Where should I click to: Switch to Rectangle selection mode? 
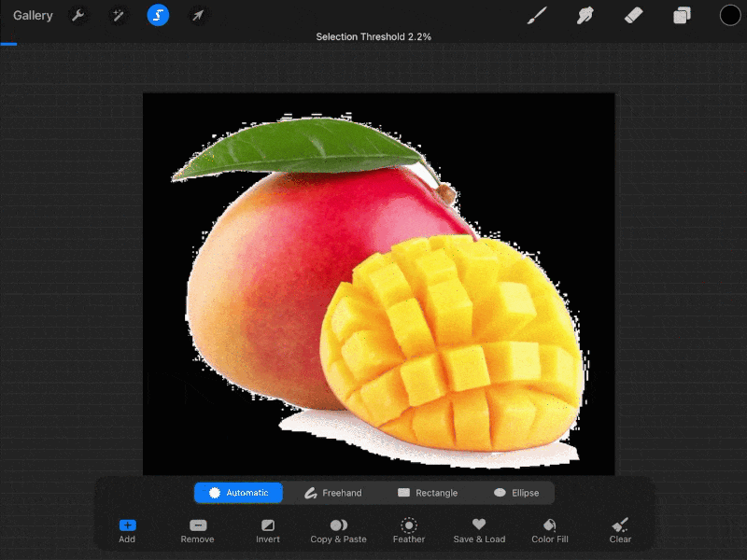click(429, 492)
